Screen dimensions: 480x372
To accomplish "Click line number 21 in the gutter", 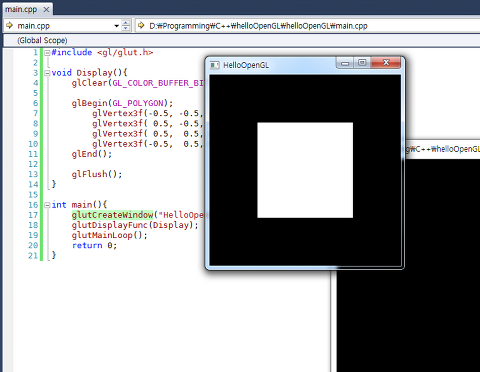I will click(33, 256).
